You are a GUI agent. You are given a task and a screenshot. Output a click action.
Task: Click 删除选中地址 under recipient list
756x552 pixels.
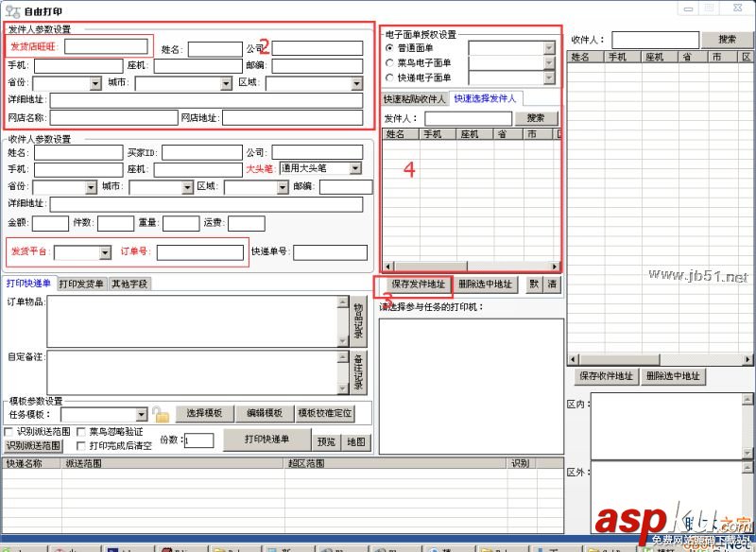[x=673, y=376]
